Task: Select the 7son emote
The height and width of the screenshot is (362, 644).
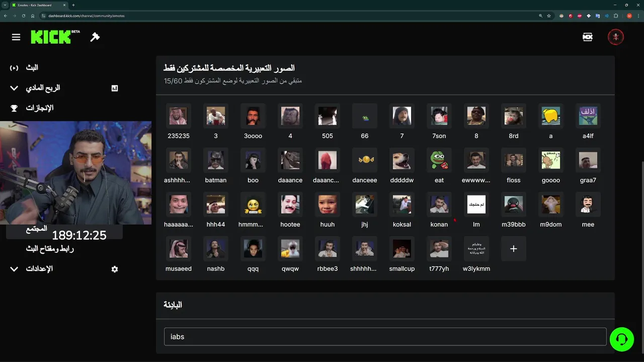Action: (x=439, y=116)
